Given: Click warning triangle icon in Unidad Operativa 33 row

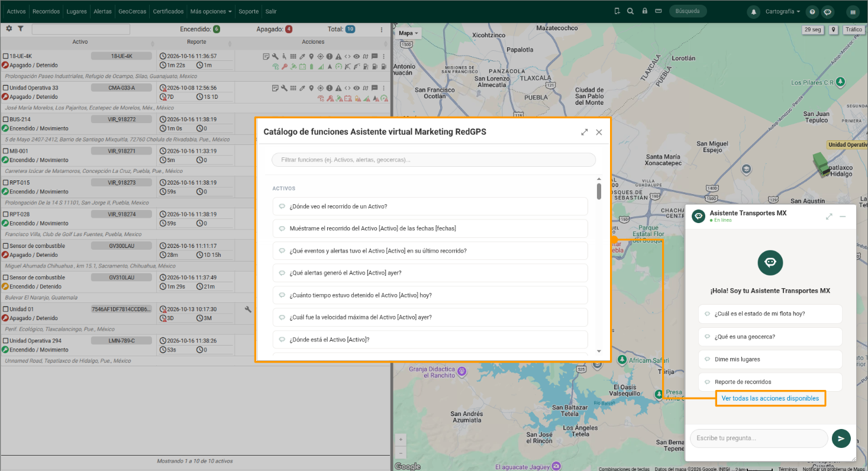Looking at the screenshot, I should coord(338,88).
